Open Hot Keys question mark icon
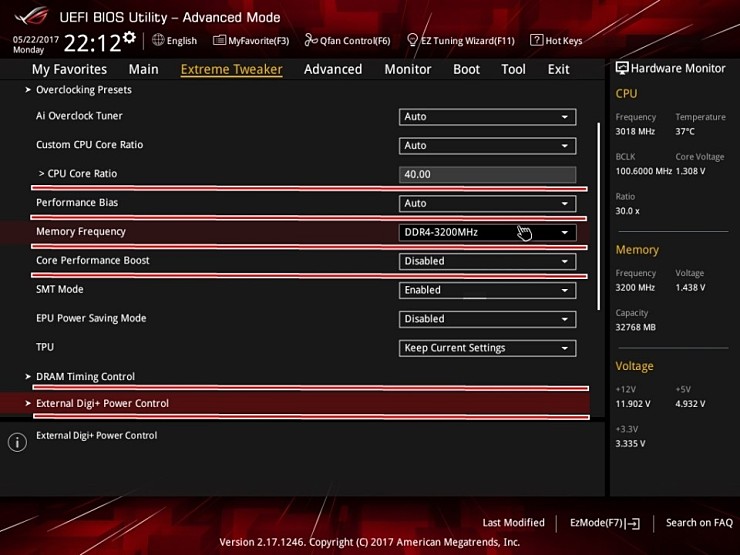The image size is (740, 555). (x=536, y=40)
